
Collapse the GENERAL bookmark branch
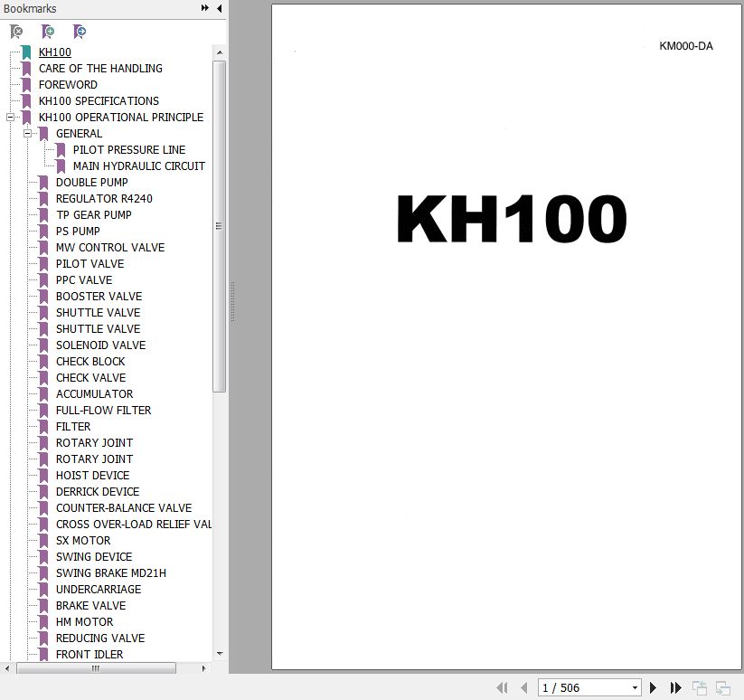(27, 134)
